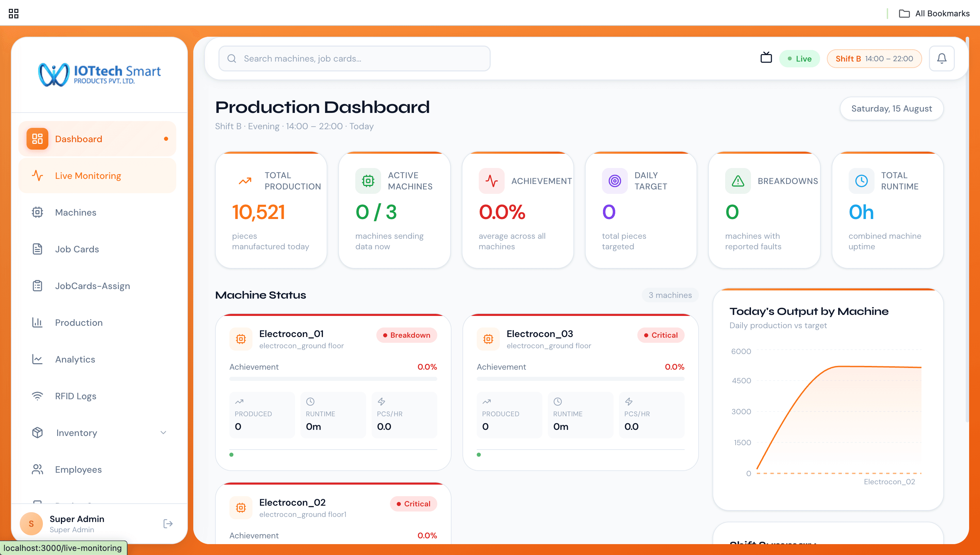Click the Critical badge on Electrocon_03

click(661, 335)
